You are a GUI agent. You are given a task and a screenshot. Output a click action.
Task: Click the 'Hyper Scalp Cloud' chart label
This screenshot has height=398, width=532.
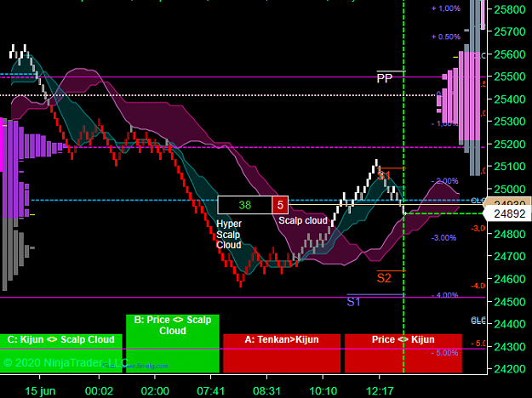(x=229, y=234)
